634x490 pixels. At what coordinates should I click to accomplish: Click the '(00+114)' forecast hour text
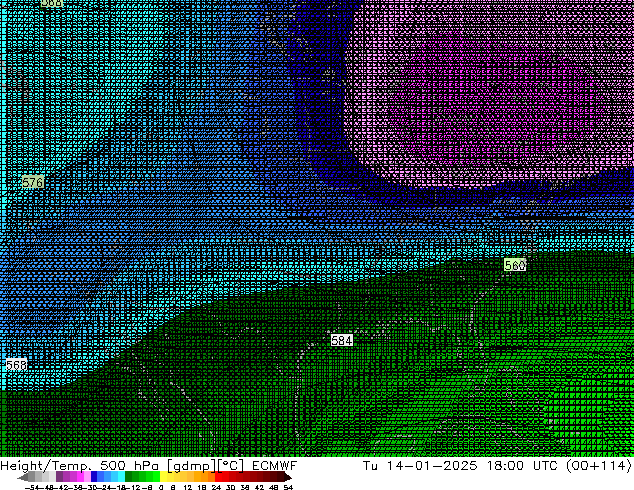(599, 465)
